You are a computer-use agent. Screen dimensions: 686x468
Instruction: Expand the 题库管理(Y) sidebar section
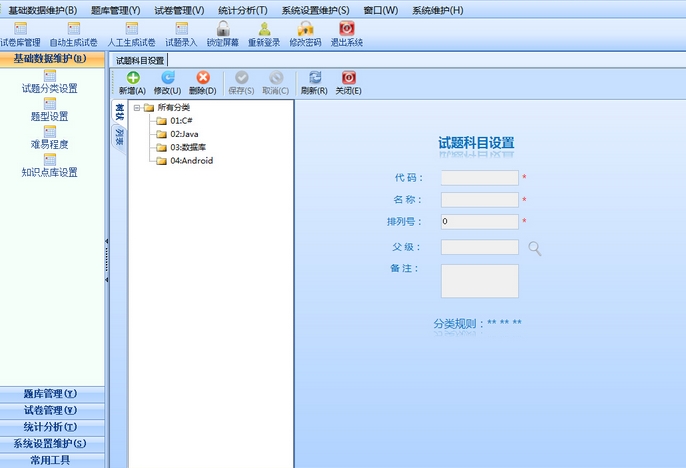click(50, 393)
